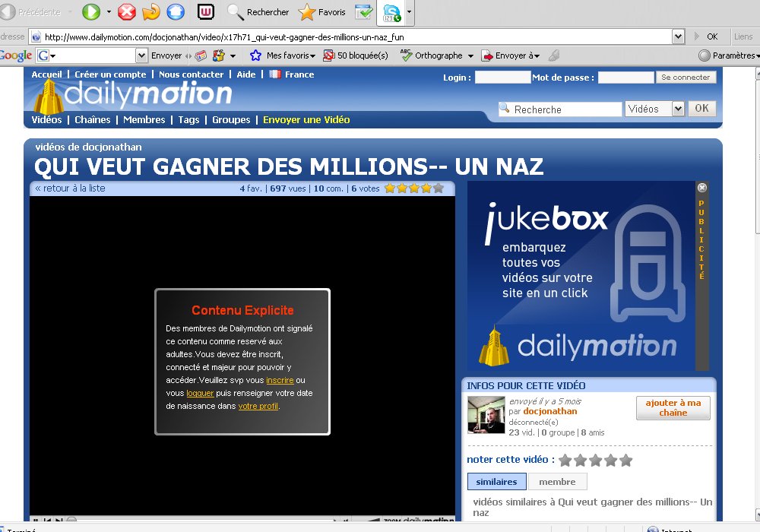This screenshot has width=760, height=532.
Task: Click the Rechercher magnifier icon
Action: click(236, 12)
